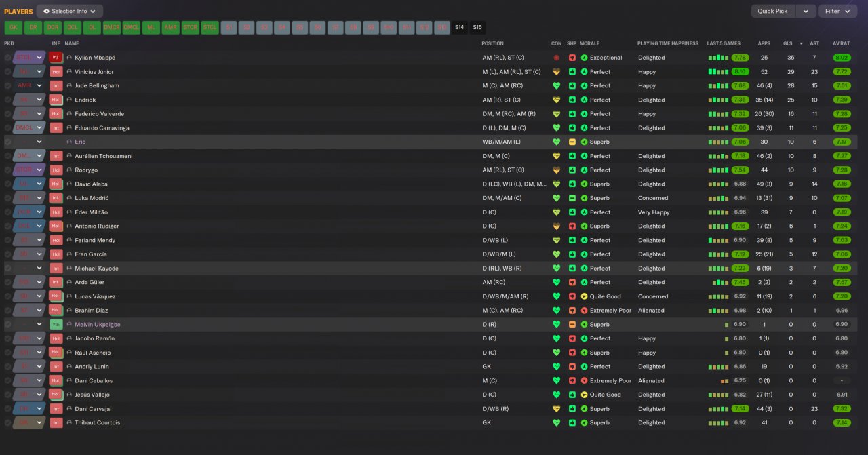The width and height of the screenshot is (868, 455).
Task: Open the Selection Info dropdown
Action: tap(70, 11)
